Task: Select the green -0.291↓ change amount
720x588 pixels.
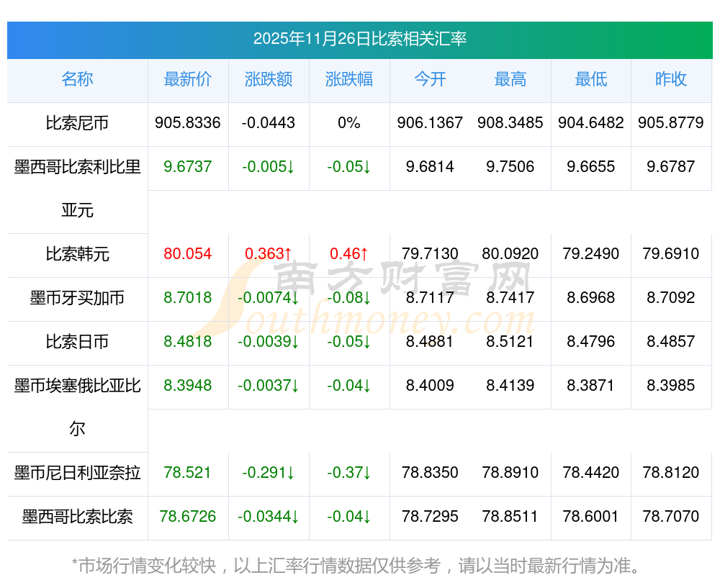Action: point(269,473)
